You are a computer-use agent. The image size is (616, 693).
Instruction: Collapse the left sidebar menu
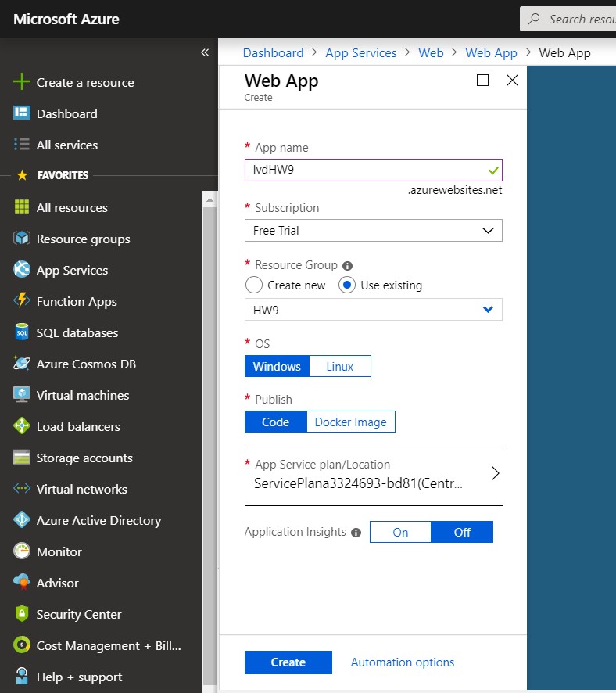[x=205, y=52]
